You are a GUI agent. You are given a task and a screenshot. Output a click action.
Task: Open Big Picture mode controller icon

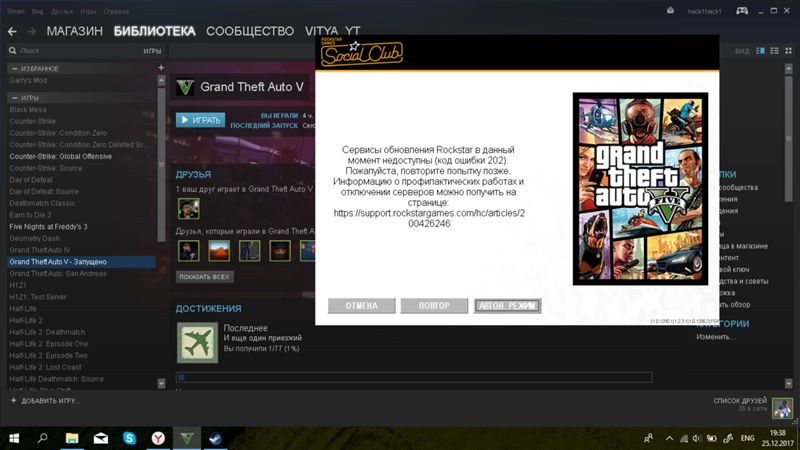[x=742, y=11]
